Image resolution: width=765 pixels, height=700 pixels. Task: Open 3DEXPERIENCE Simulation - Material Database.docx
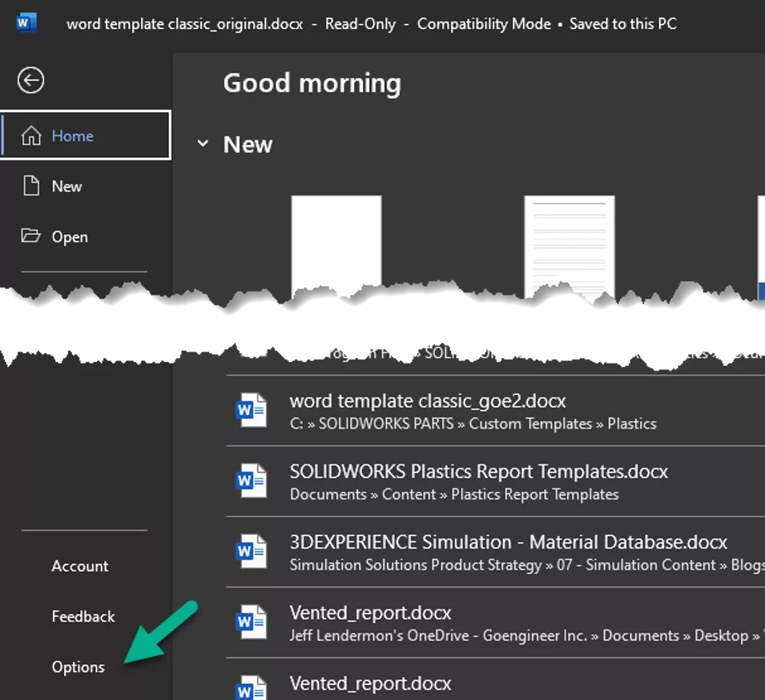click(x=495, y=552)
